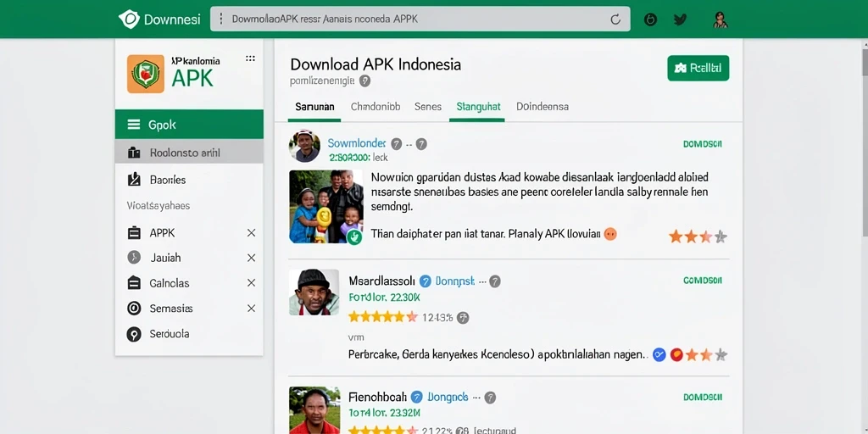Open Msardlassoli's profile photo
Screen dimensions: 868x434
[x=314, y=292]
